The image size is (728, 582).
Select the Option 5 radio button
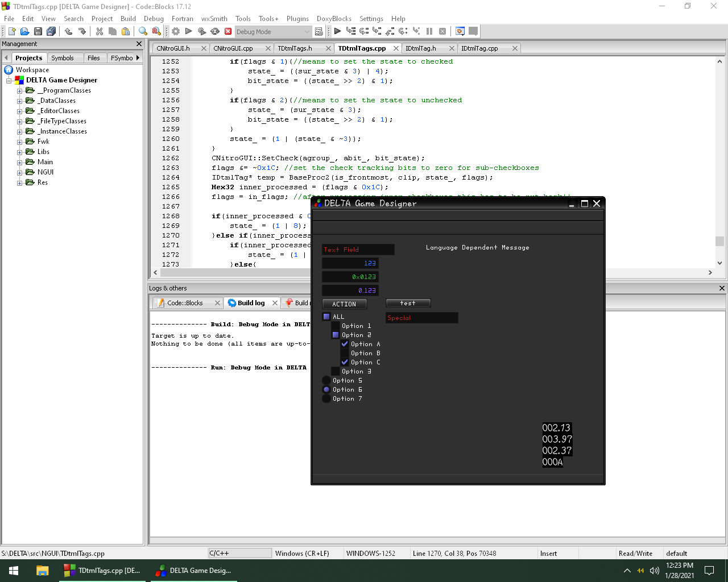(326, 380)
